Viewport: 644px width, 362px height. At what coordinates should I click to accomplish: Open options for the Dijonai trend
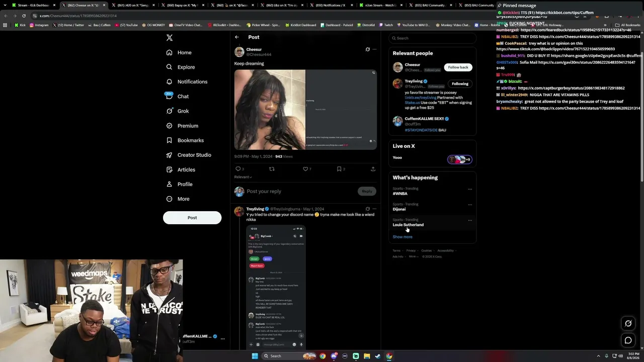[470, 205]
